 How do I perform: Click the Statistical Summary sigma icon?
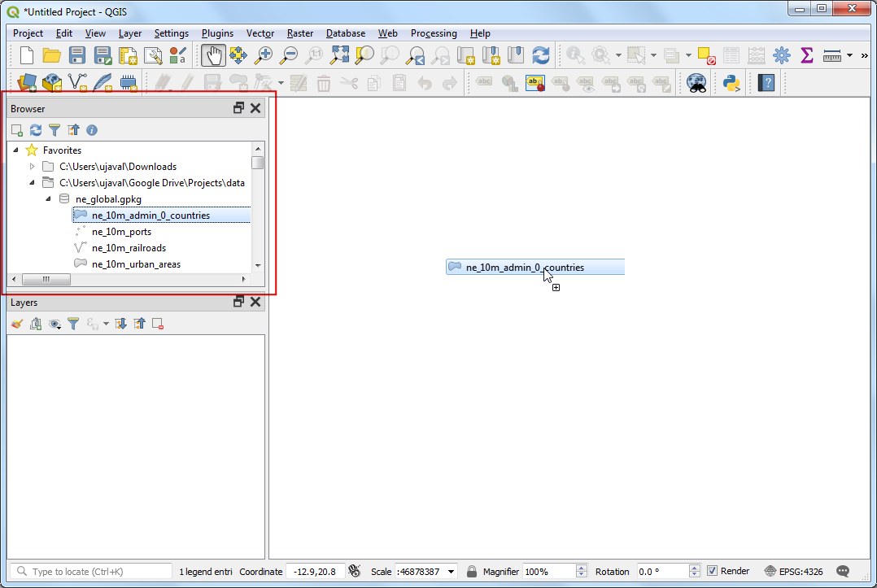806,55
